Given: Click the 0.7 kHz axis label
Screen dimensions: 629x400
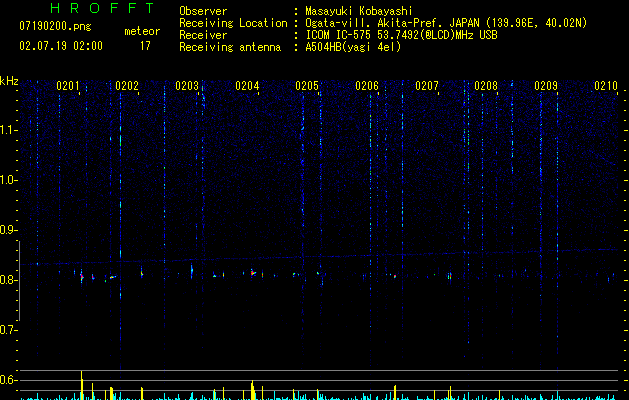Looking at the screenshot, I should point(8,330).
